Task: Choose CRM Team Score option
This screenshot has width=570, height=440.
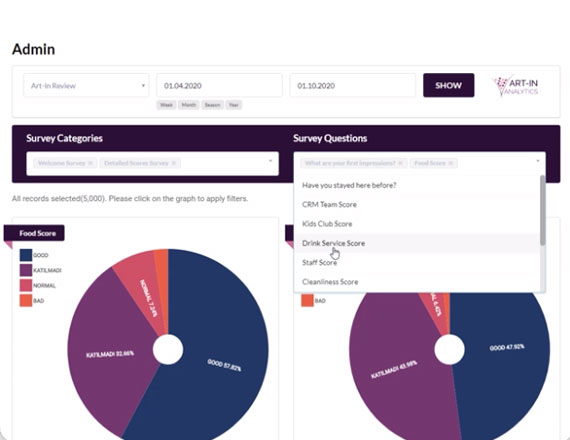Action: coord(417,204)
